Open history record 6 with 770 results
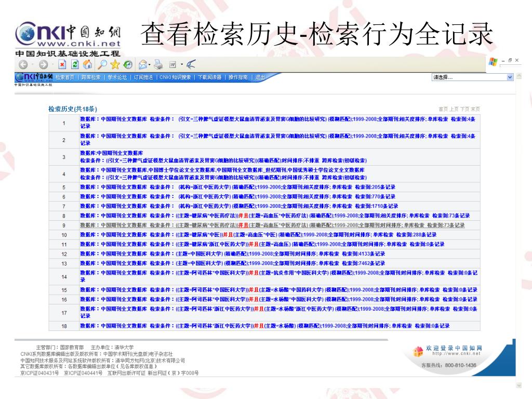 237,196
